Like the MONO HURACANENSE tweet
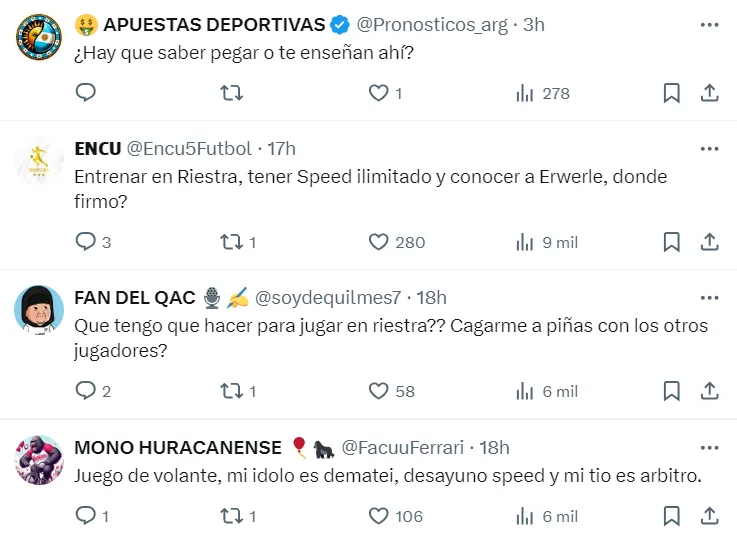This screenshot has width=737, height=533. 378,516
